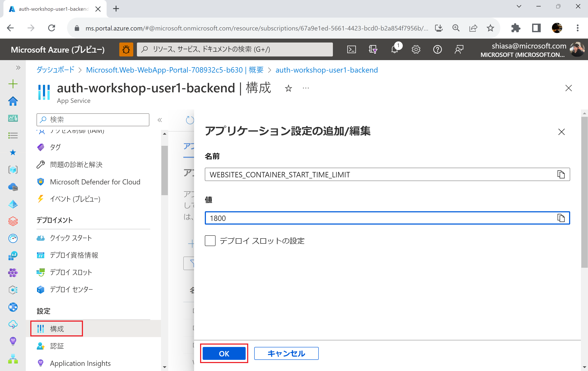Viewport: 588px width, 371px height.
Task: Bookmark the page with the browser star
Action: pos(490,28)
